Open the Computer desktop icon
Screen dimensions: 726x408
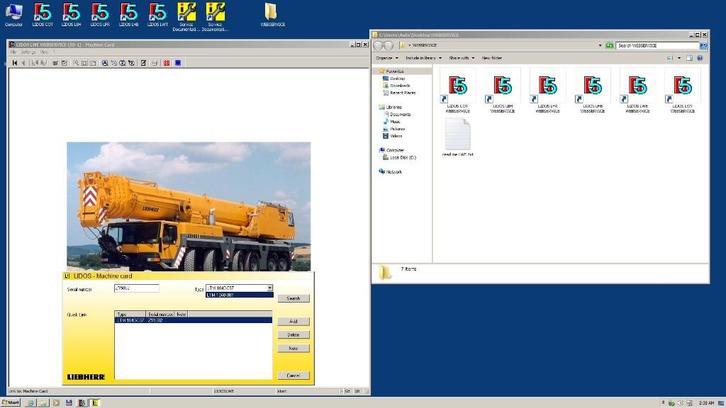[13, 14]
